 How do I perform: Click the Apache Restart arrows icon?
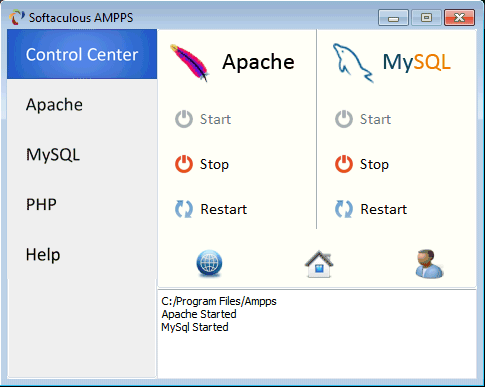pyautogui.click(x=184, y=209)
